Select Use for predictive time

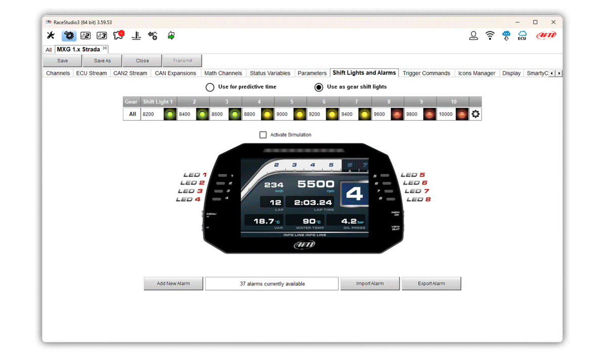tap(210, 87)
